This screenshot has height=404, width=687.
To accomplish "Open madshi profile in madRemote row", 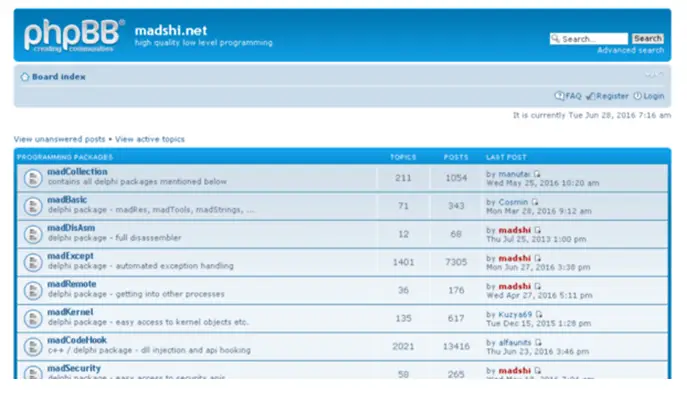I will tap(514, 286).
